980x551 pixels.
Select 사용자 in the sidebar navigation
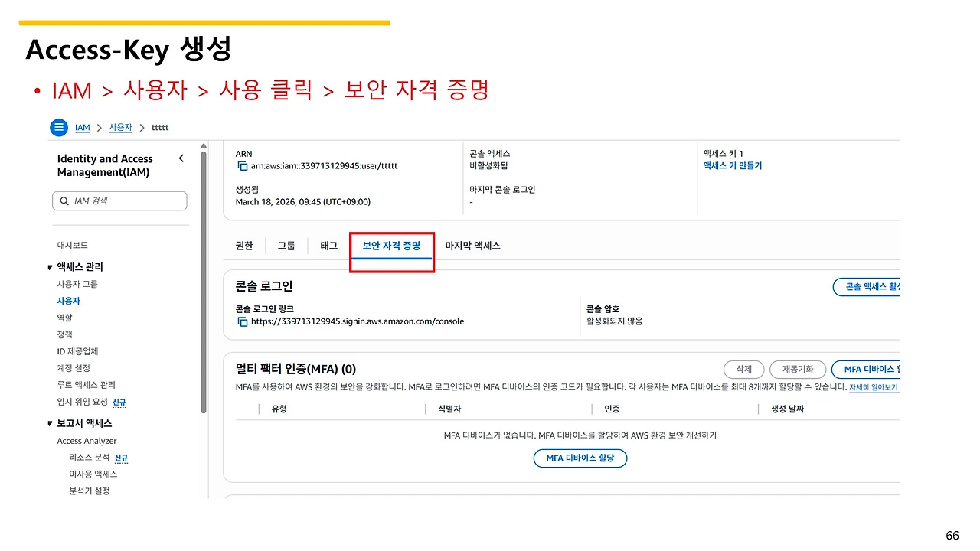pyautogui.click(x=68, y=301)
